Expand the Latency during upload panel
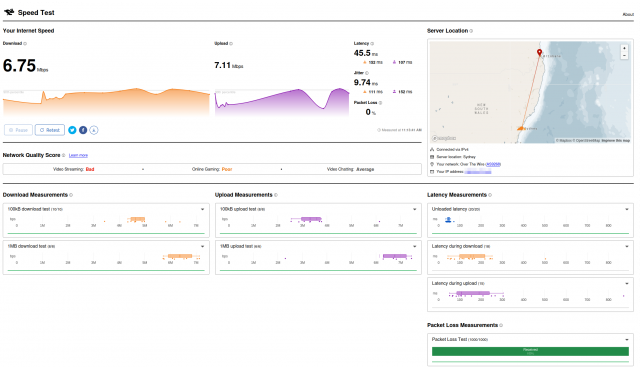The height and width of the screenshot is (367, 640). tap(627, 284)
